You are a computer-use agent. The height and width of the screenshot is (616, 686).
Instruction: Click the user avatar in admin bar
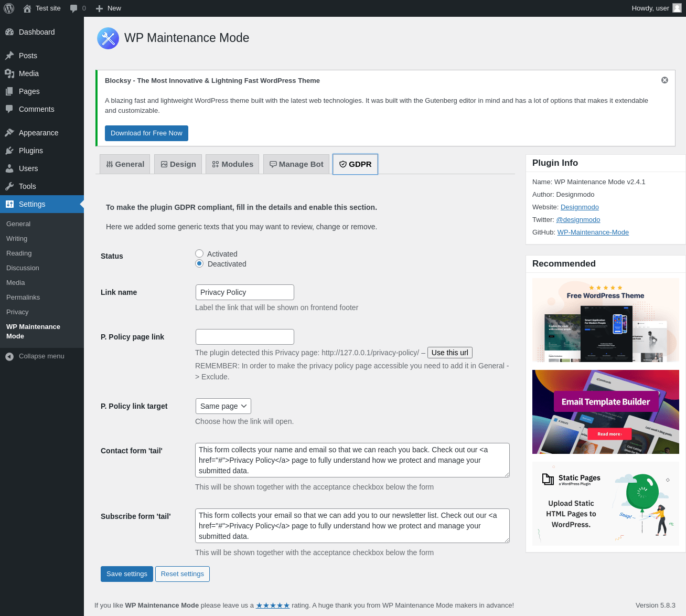(677, 8)
